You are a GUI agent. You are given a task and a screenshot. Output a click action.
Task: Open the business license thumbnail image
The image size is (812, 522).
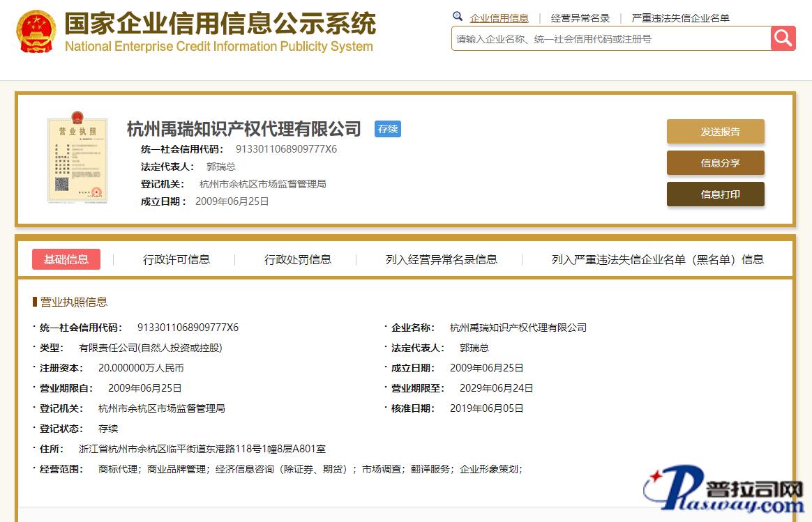(77, 159)
